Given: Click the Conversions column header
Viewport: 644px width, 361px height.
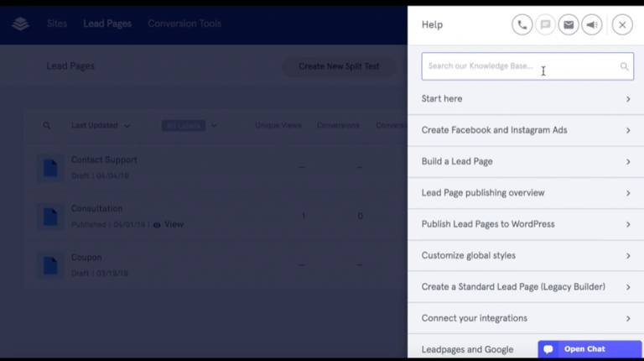Looking at the screenshot, I should [338, 125].
